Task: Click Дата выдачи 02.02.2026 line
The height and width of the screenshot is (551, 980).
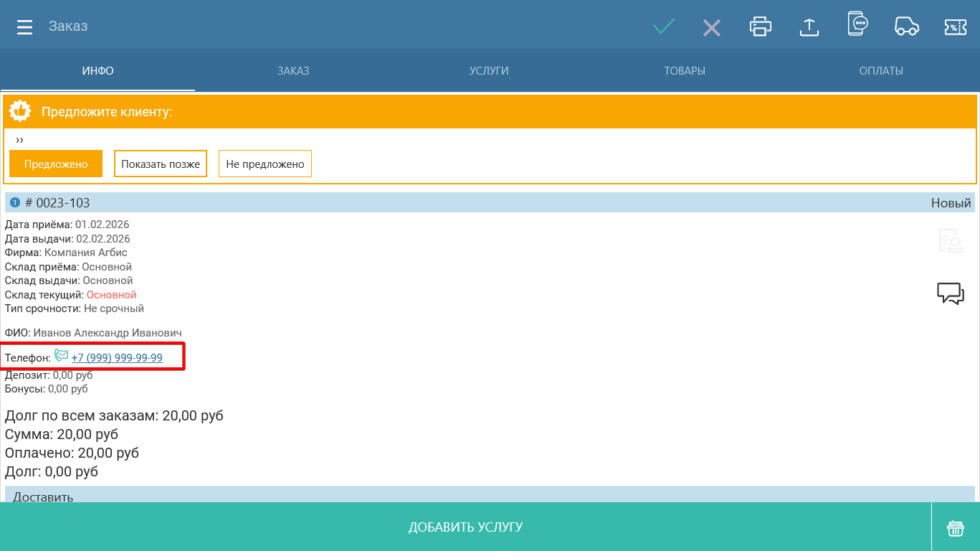Action: [x=67, y=239]
